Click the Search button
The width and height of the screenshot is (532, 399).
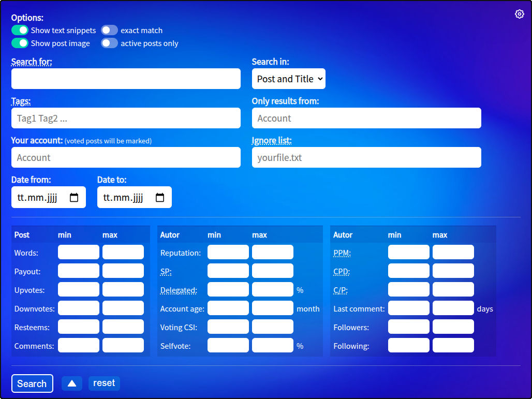pos(32,383)
